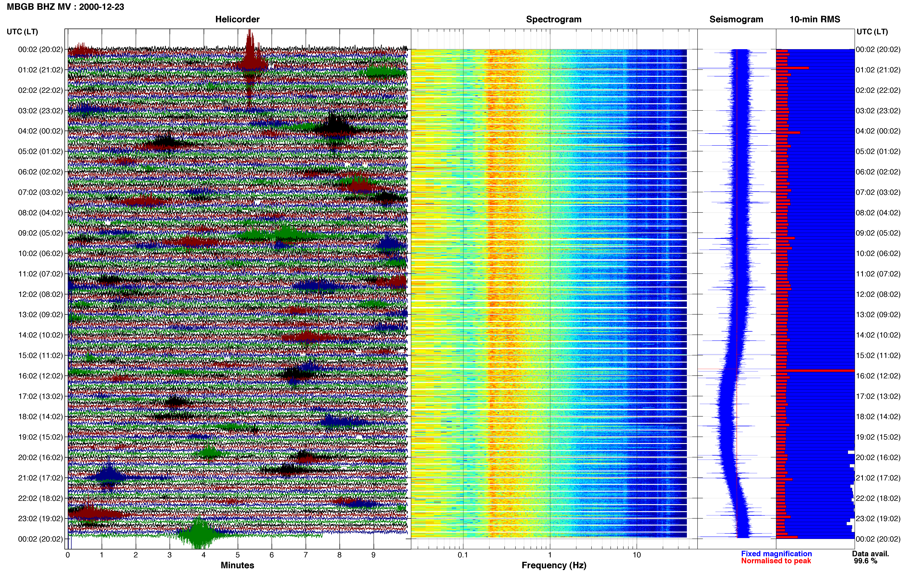Click the '0.1' frequency axis tick label
Image resolution: width=924 pixels, height=578 pixels.
coord(463,555)
